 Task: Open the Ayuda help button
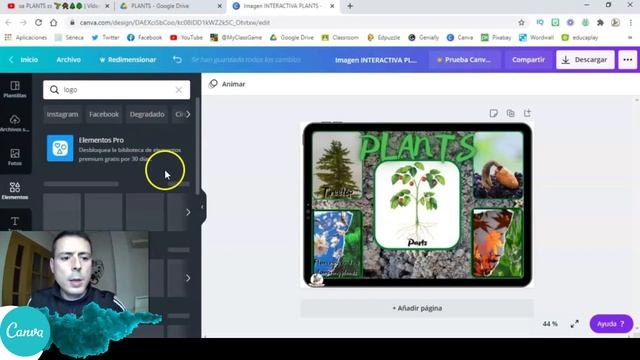(611, 324)
